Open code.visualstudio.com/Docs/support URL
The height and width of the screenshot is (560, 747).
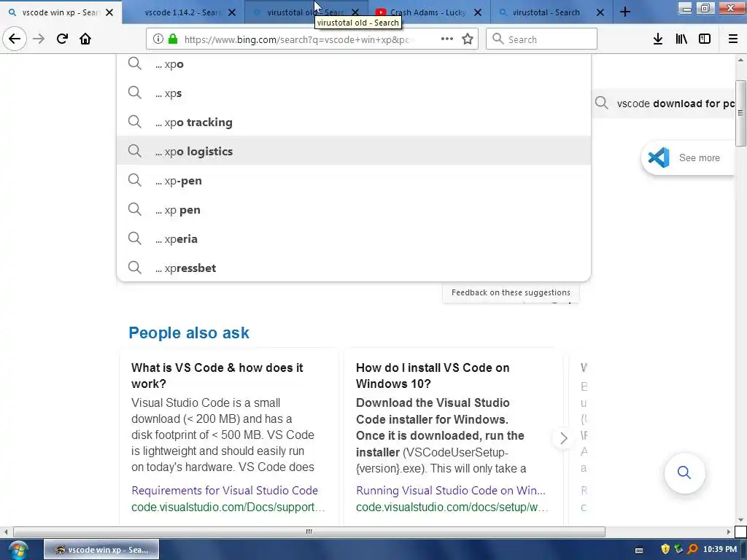228,507
